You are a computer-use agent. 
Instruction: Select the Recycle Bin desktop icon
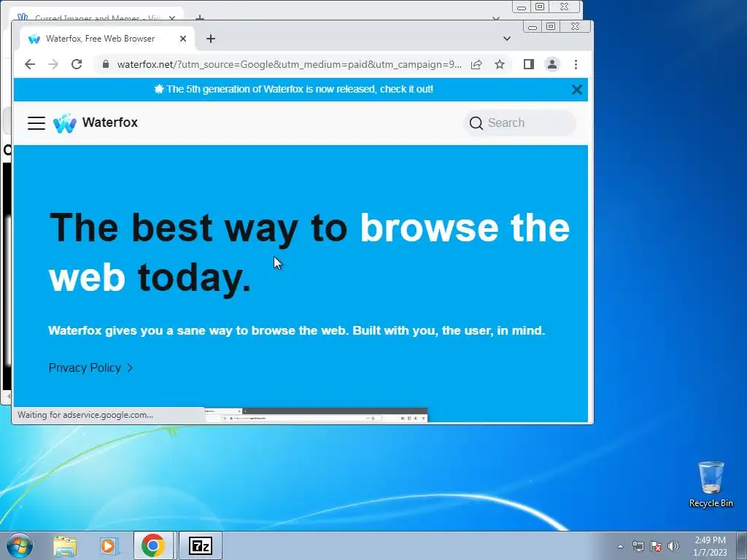click(x=711, y=484)
